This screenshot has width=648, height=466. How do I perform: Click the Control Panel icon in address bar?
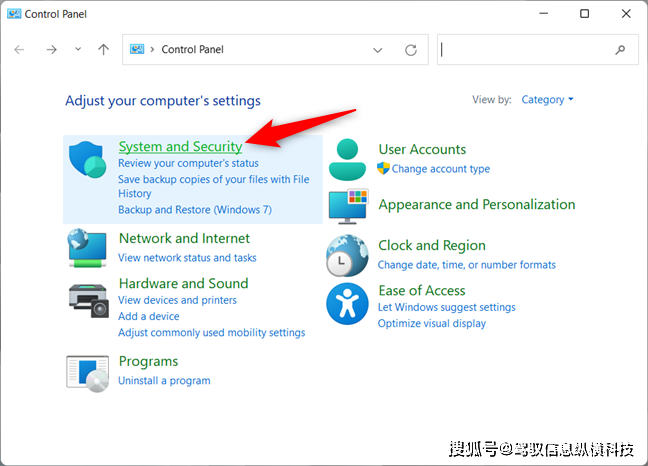137,50
